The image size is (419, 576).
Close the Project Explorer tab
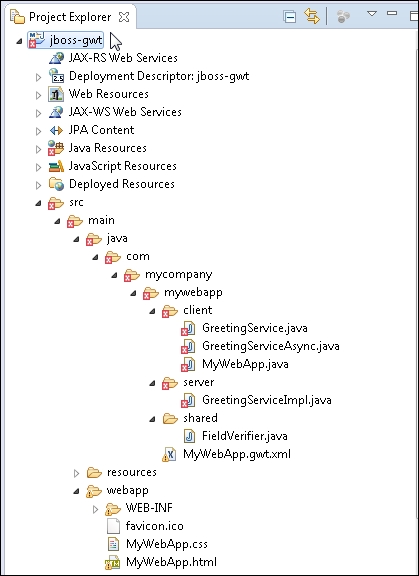pyautogui.click(x=124, y=17)
